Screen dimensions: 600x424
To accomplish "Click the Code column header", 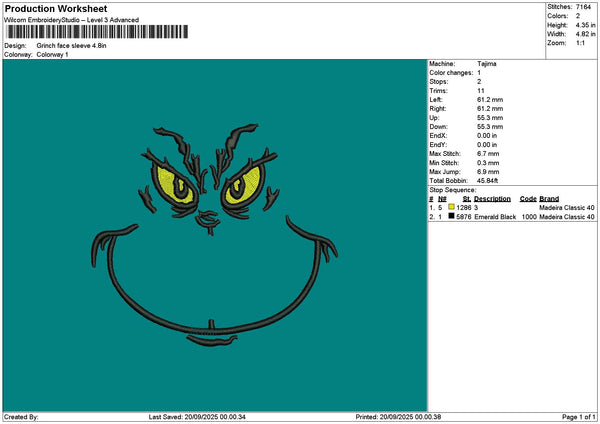I will [x=528, y=199].
